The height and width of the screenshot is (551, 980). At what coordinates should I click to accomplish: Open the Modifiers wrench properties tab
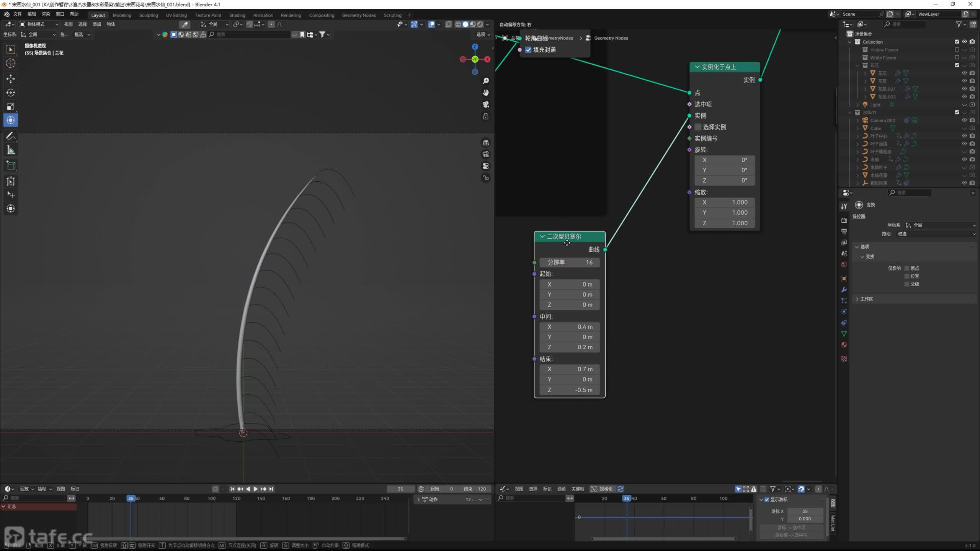point(844,290)
